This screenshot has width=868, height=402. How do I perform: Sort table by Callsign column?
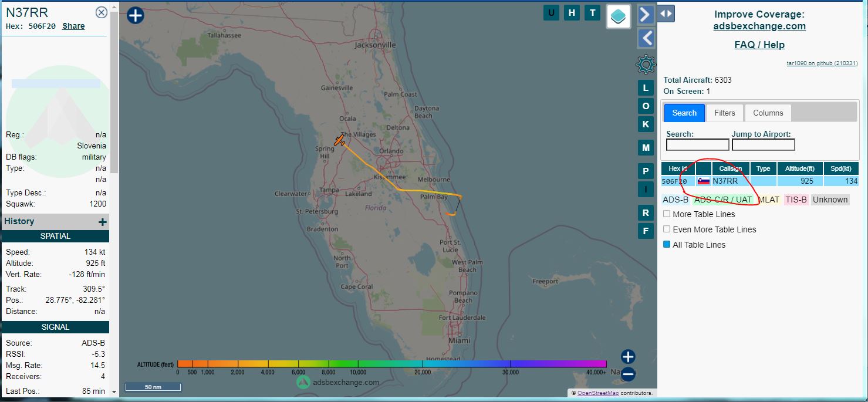pos(730,168)
